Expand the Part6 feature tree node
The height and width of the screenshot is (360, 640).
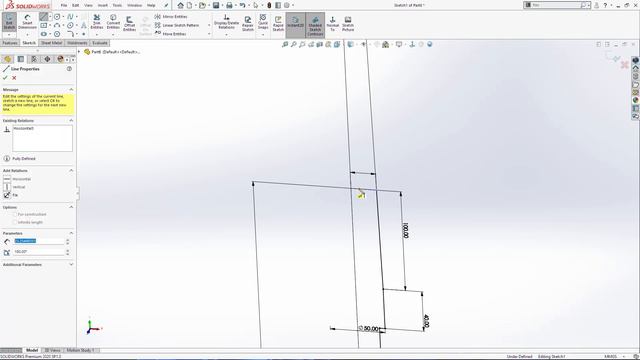pyautogui.click(x=80, y=52)
